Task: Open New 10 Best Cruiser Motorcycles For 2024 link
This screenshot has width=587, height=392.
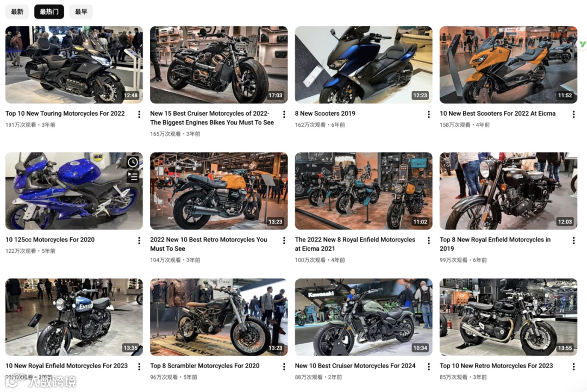Action: [355, 366]
